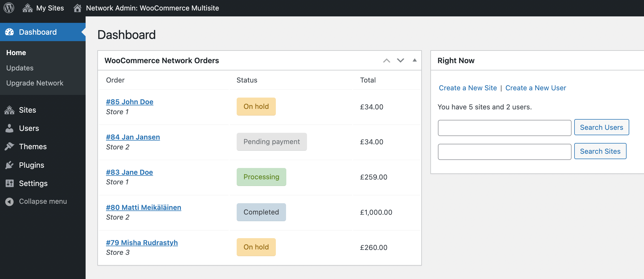This screenshot has width=644, height=279.
Task: Click the Network Admin home icon
Action: [78, 8]
